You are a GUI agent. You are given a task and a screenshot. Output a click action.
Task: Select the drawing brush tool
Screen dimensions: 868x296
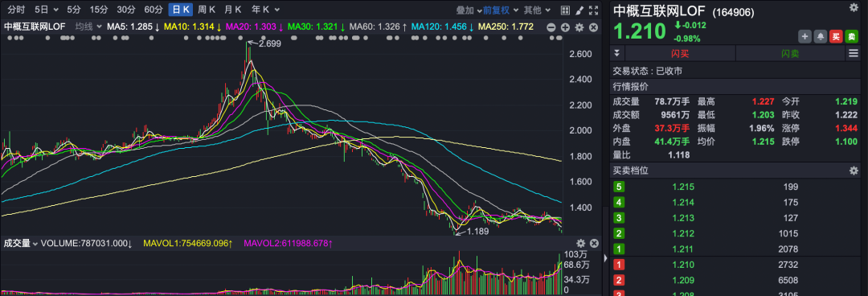pyautogui.click(x=579, y=10)
